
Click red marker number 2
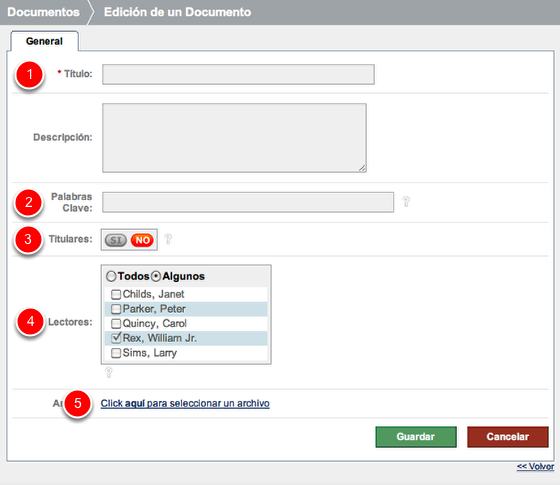29,202
